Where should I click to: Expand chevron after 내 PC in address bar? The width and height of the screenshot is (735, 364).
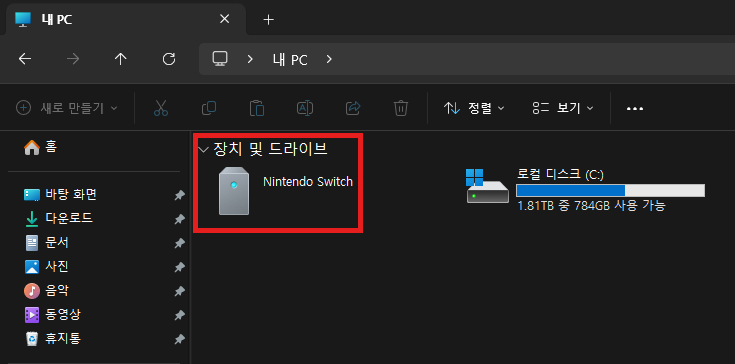pyautogui.click(x=329, y=59)
